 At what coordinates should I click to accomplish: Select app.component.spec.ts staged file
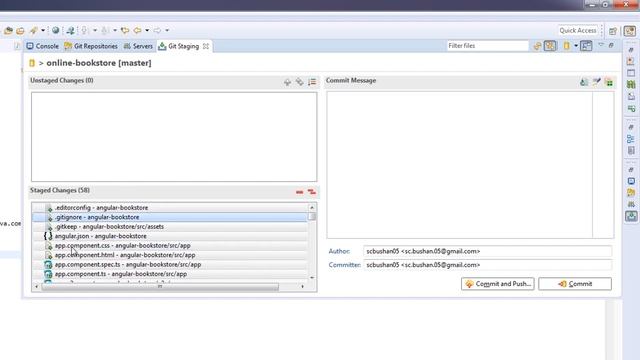point(170,264)
